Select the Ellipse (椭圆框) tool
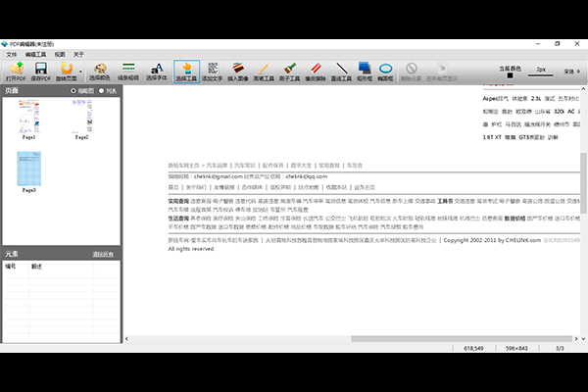This screenshot has width=588, height=392. [x=385, y=72]
